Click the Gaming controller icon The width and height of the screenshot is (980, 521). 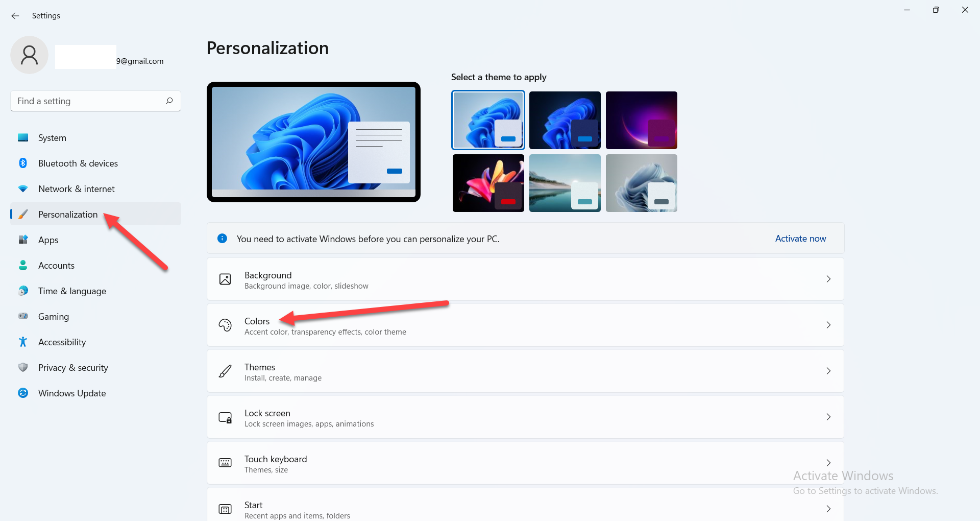point(23,317)
